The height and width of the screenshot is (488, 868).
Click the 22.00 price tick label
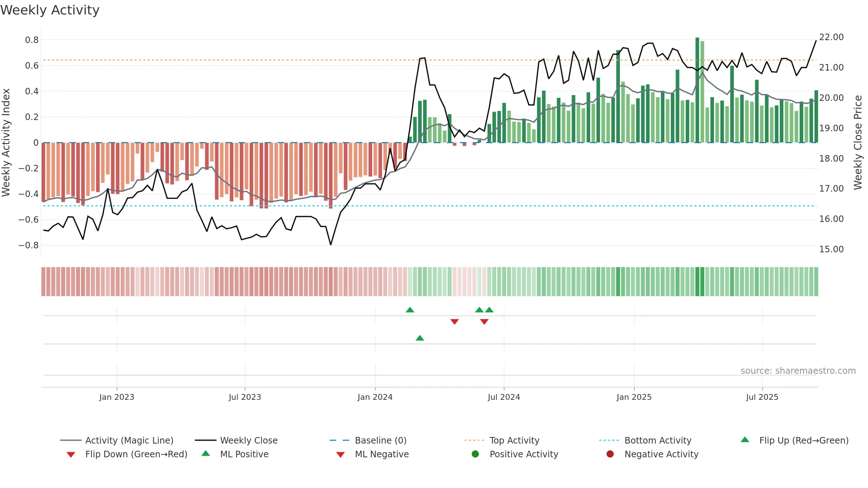[x=831, y=37]
